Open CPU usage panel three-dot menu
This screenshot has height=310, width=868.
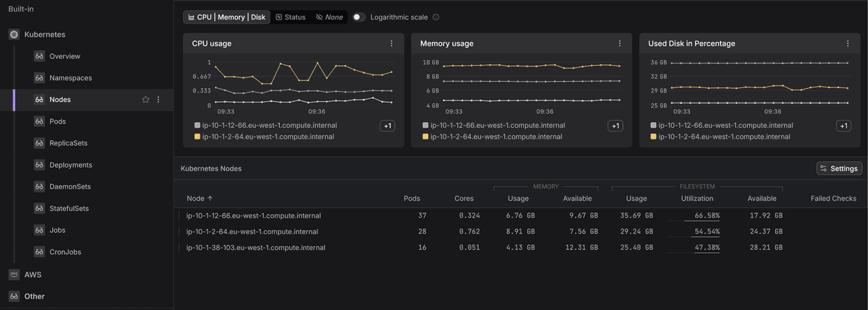[x=391, y=43]
